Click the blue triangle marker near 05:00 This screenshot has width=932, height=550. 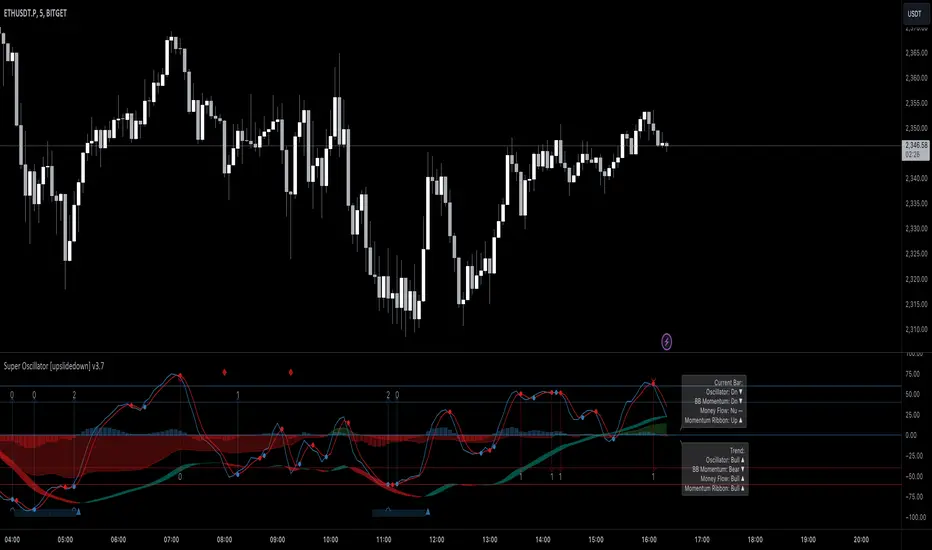[x=78, y=511]
